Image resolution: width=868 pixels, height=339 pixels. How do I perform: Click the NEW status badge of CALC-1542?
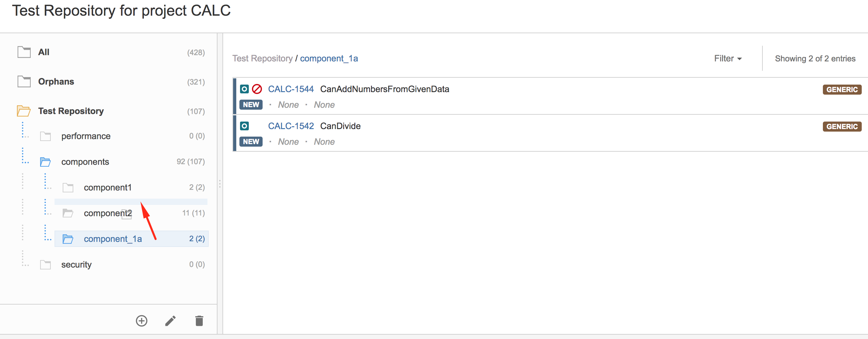click(x=251, y=142)
